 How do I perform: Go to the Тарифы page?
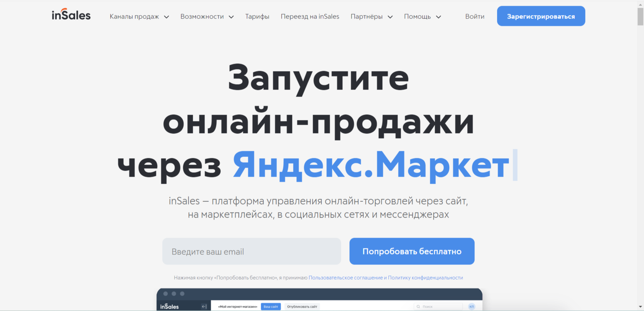coord(257,16)
